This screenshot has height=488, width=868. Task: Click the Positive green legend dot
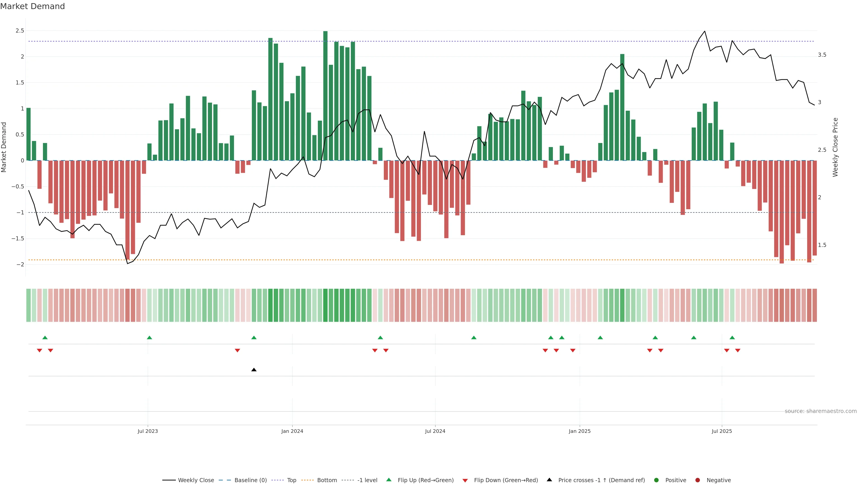pos(656,480)
